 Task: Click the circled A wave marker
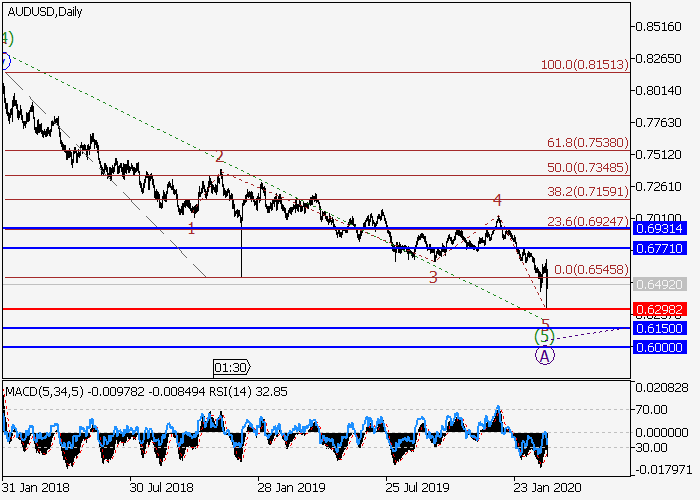tap(545, 355)
